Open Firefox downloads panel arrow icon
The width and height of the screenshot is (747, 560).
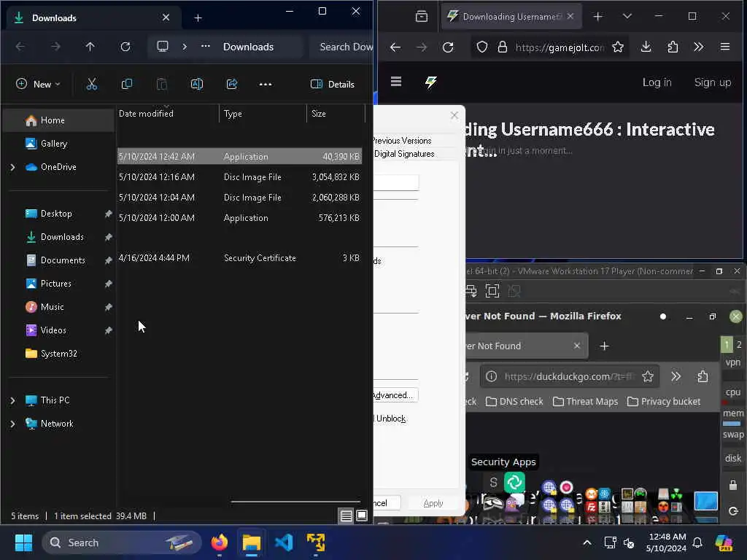tap(646, 47)
